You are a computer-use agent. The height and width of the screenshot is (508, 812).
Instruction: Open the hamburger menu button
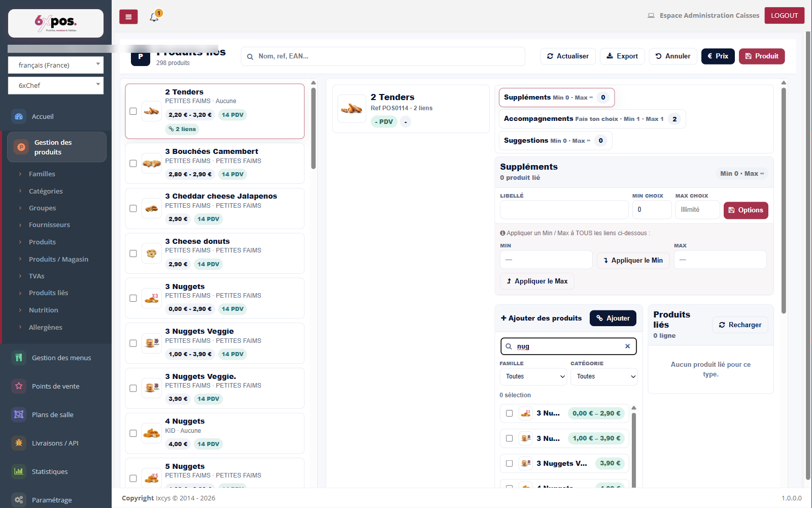(128, 17)
